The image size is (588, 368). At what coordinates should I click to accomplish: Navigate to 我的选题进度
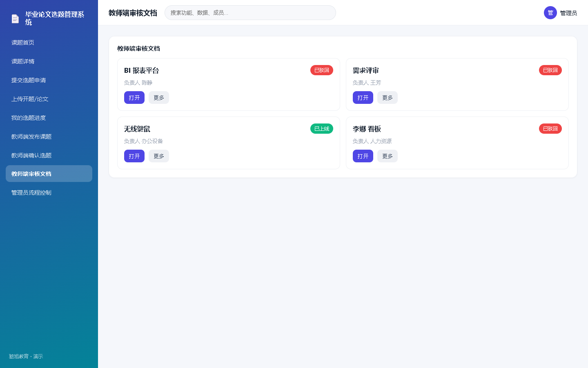pyautogui.click(x=49, y=118)
